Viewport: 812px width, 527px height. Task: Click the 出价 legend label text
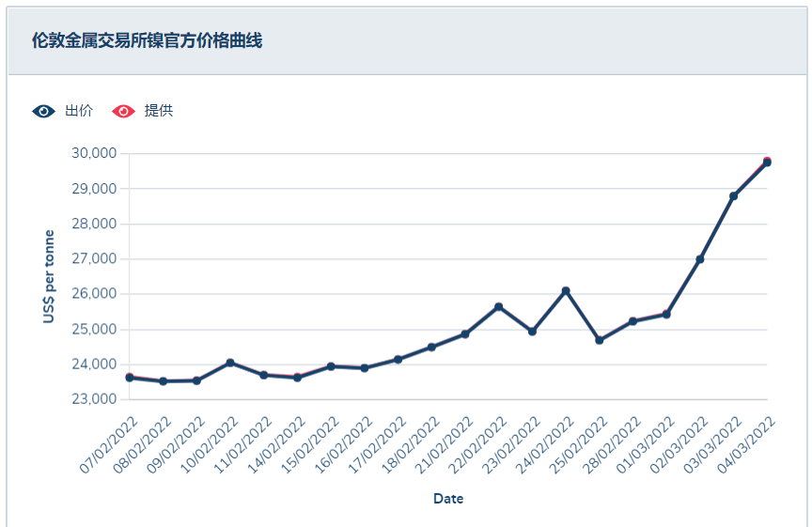pyautogui.click(x=79, y=111)
